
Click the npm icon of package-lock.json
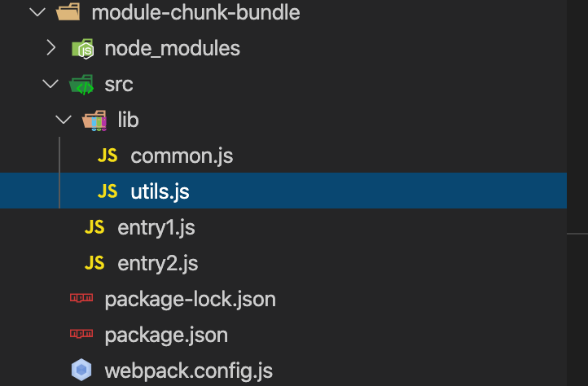81,300
